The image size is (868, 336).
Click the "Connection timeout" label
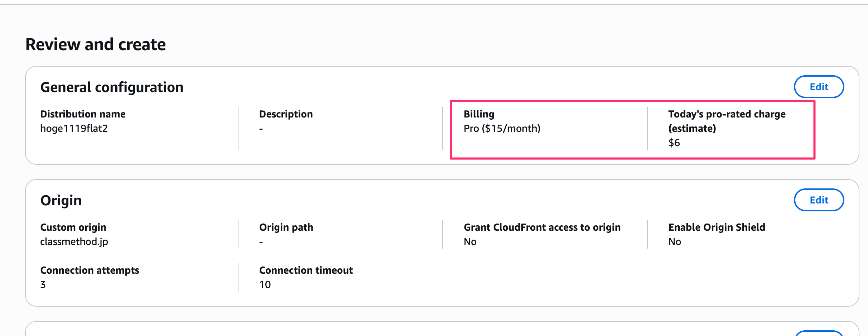coord(306,270)
